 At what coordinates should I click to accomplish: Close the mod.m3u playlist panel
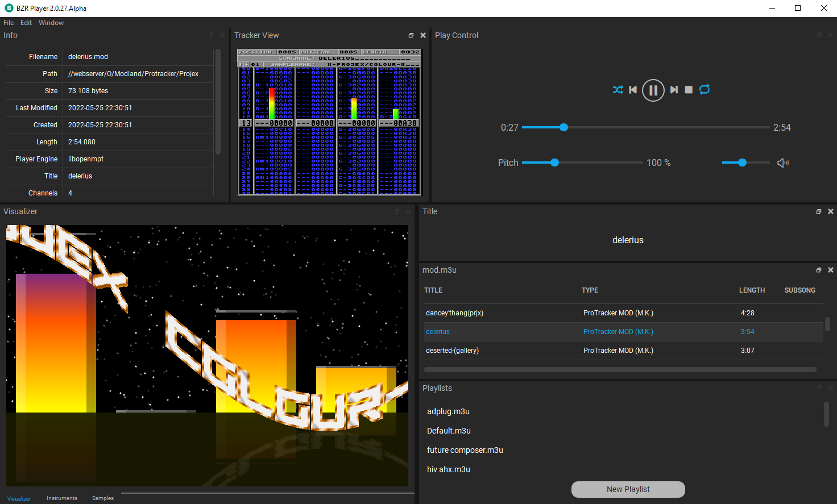831,270
